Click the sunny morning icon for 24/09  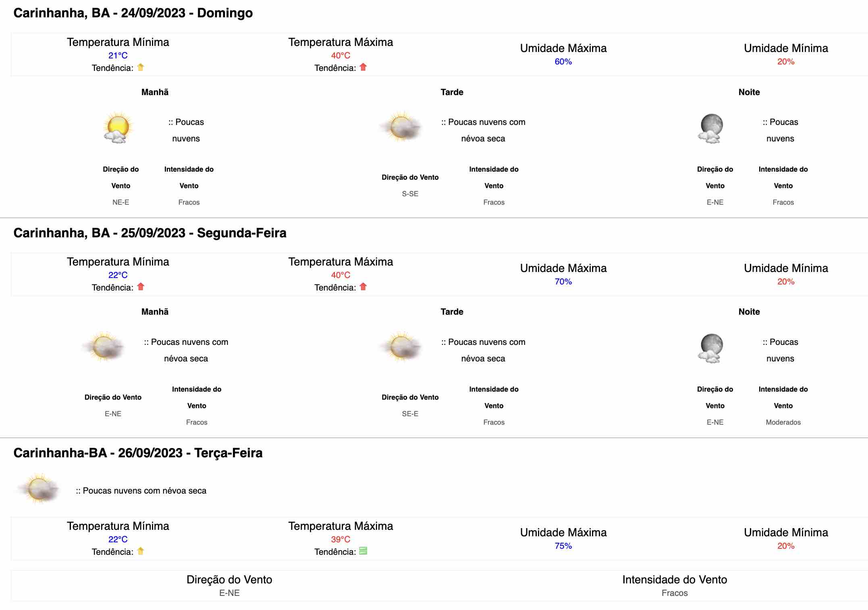click(118, 127)
